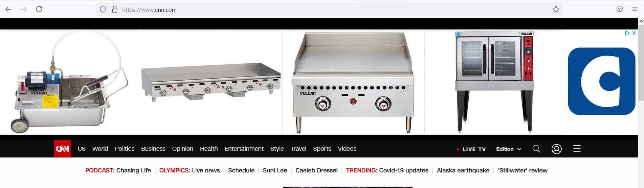The image size is (644, 188).
Task: Open the Firefox hamburger menu
Action: pyautogui.click(x=635, y=9)
